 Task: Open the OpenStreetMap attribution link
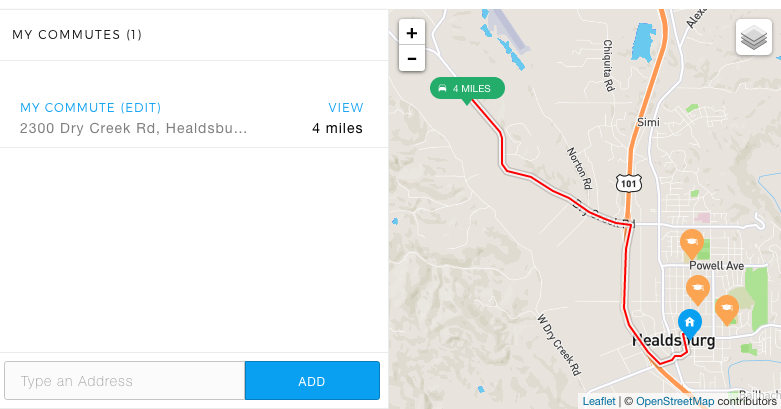click(675, 401)
